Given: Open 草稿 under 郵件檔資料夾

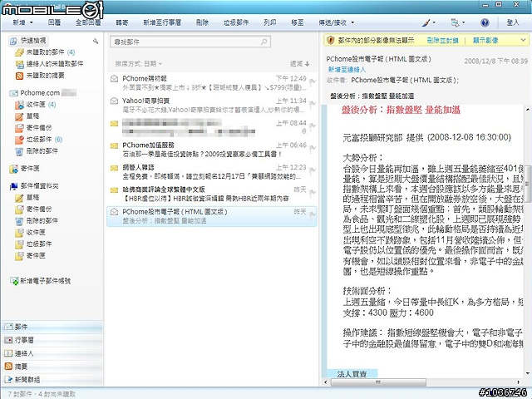Looking at the screenshot, I should pos(27,198).
